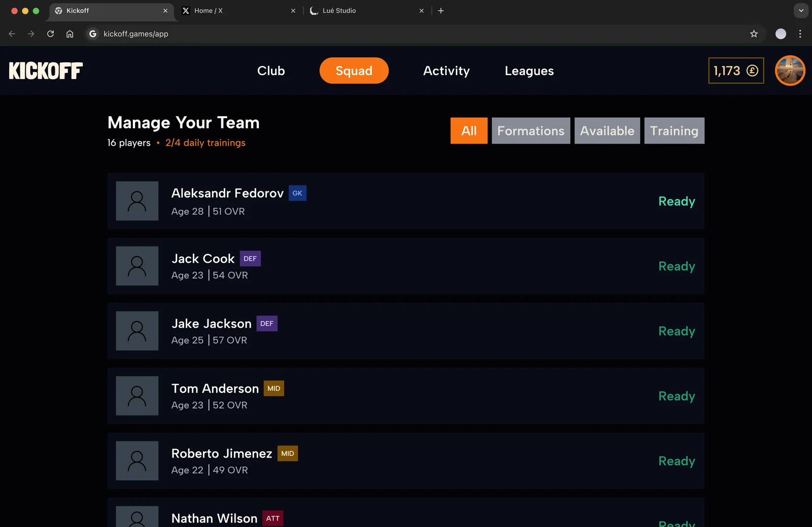The width and height of the screenshot is (812, 527).
Task: Bookmark this page with the star icon
Action: tap(754, 34)
